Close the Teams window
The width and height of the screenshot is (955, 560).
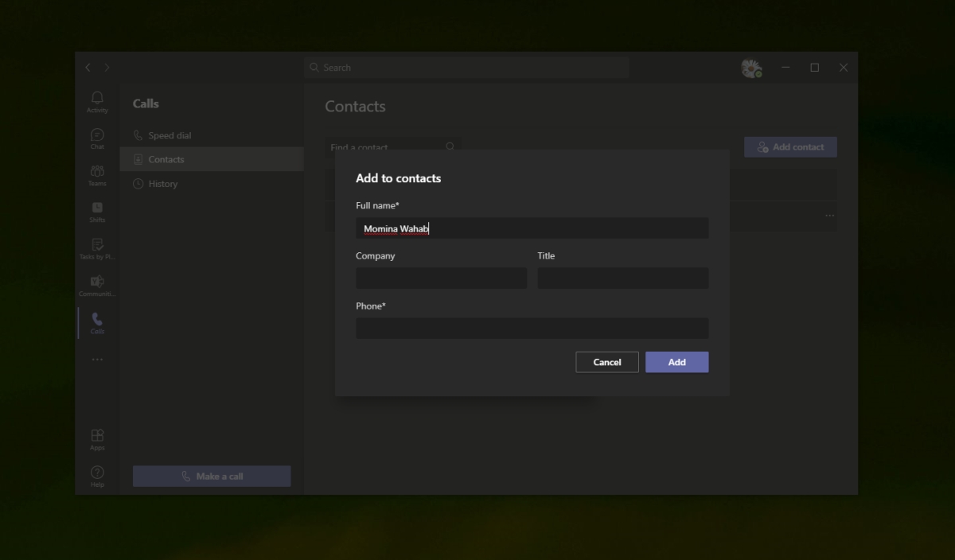[844, 68]
